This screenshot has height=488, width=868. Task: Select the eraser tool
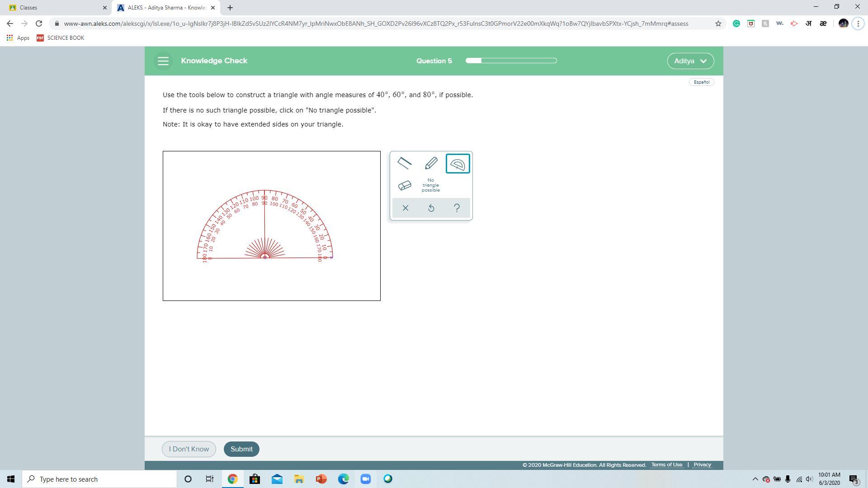pos(404,186)
